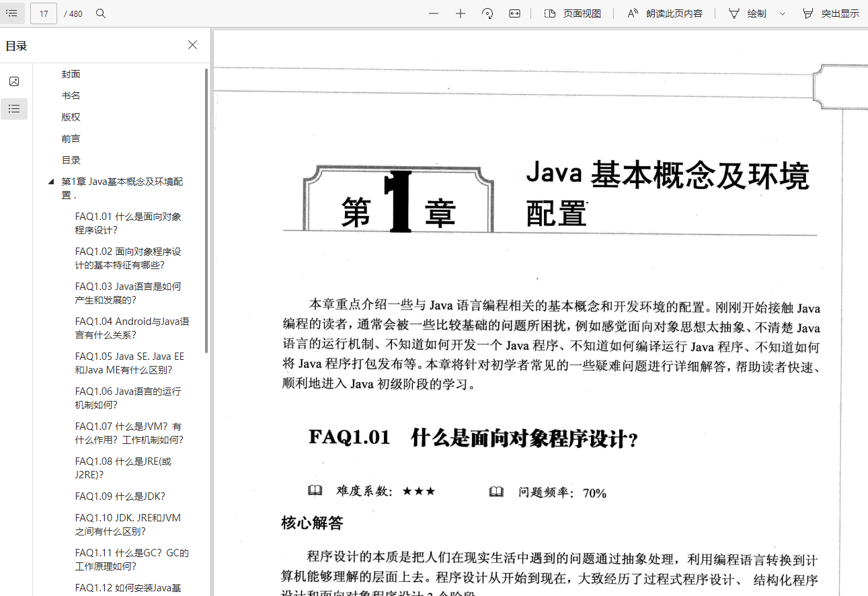Start 朗读此页内容 read aloud
This screenshot has width=868, height=596.
pyautogui.click(x=665, y=13)
